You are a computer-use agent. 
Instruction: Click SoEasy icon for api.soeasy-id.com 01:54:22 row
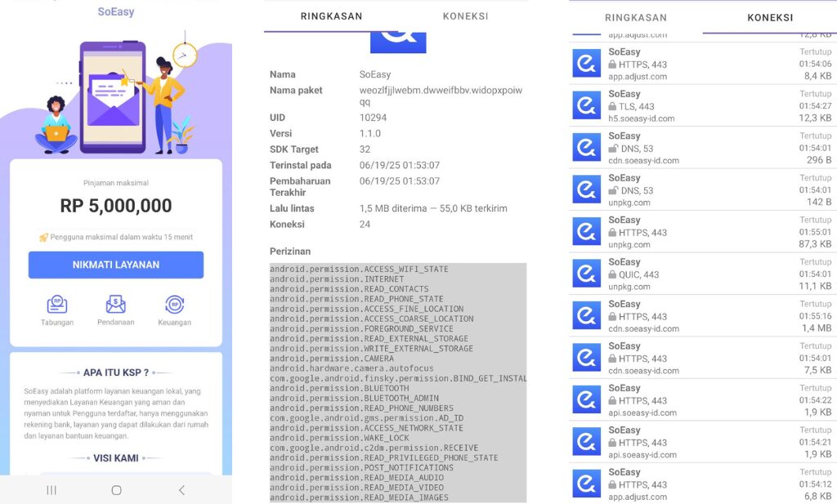point(587,400)
